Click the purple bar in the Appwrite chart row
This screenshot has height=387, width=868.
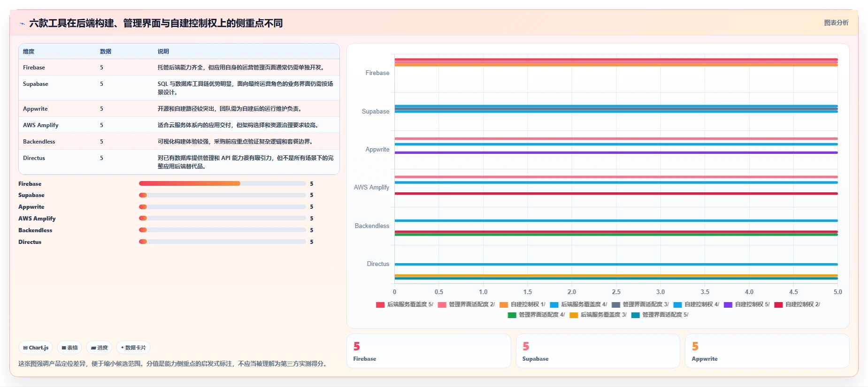pos(616,152)
